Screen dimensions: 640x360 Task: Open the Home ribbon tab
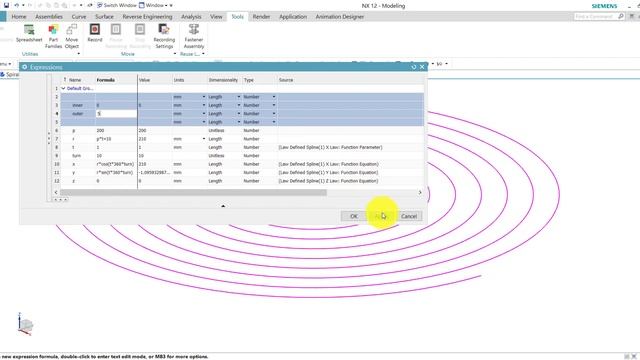pyautogui.click(x=19, y=17)
